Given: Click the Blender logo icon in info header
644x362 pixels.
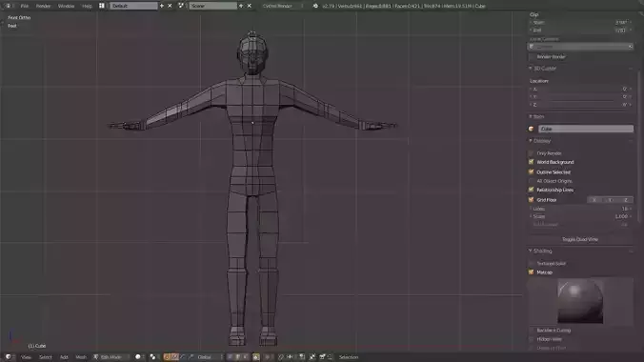Looking at the screenshot, I should (x=315, y=6).
